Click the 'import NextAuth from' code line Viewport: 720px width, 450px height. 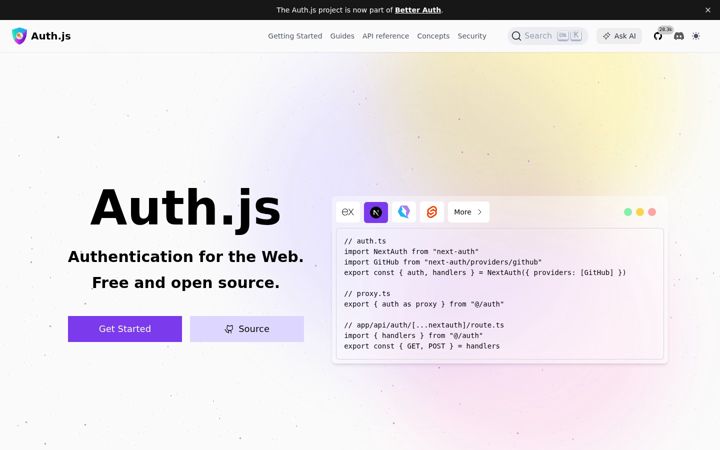(x=411, y=252)
